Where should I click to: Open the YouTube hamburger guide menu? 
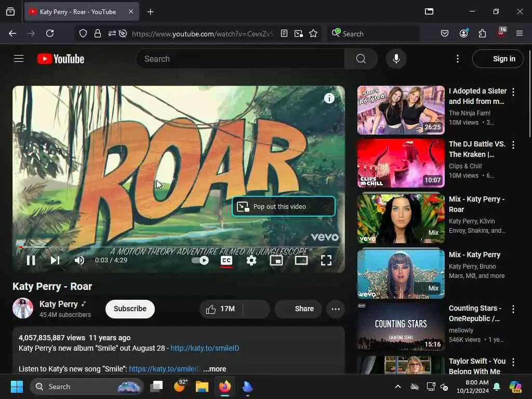19,59
